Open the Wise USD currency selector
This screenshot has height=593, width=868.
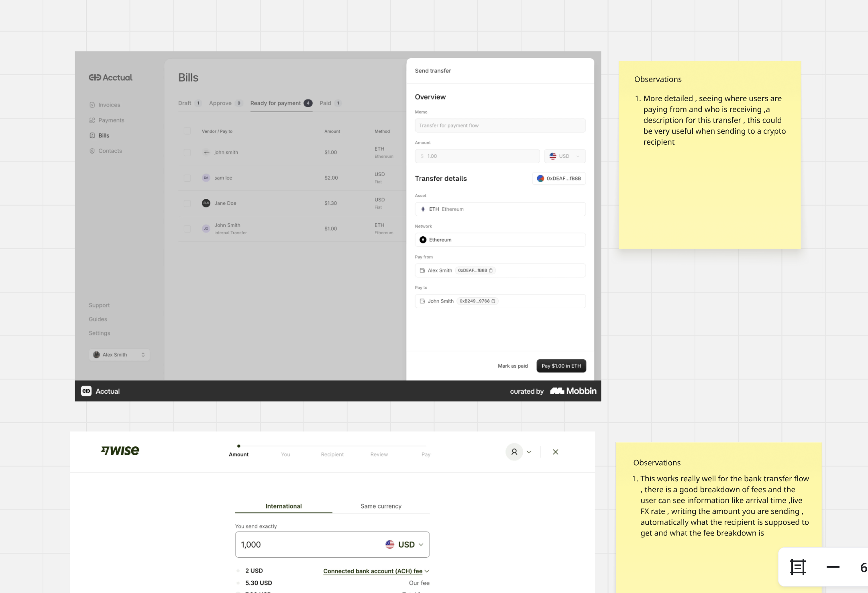coord(404,544)
